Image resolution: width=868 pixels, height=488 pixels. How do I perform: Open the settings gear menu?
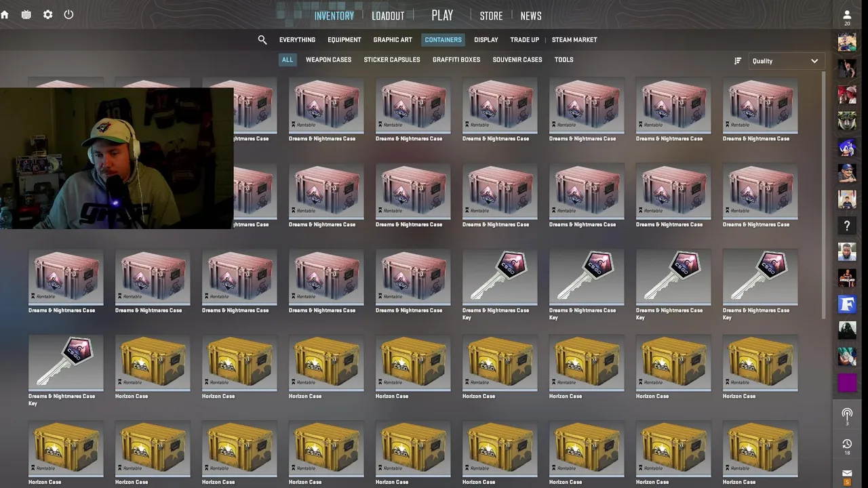tap(47, 14)
